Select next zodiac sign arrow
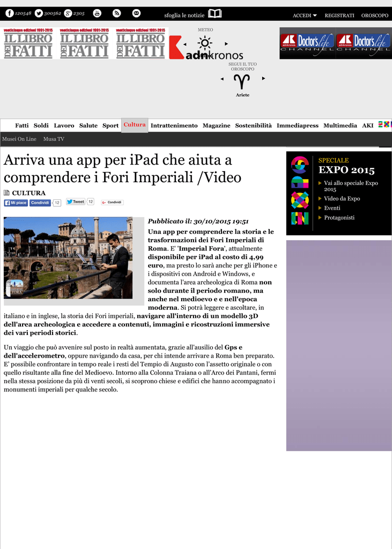 tap(263, 78)
